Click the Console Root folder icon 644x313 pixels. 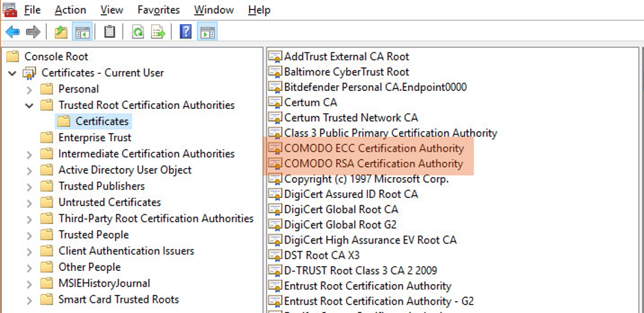12,57
